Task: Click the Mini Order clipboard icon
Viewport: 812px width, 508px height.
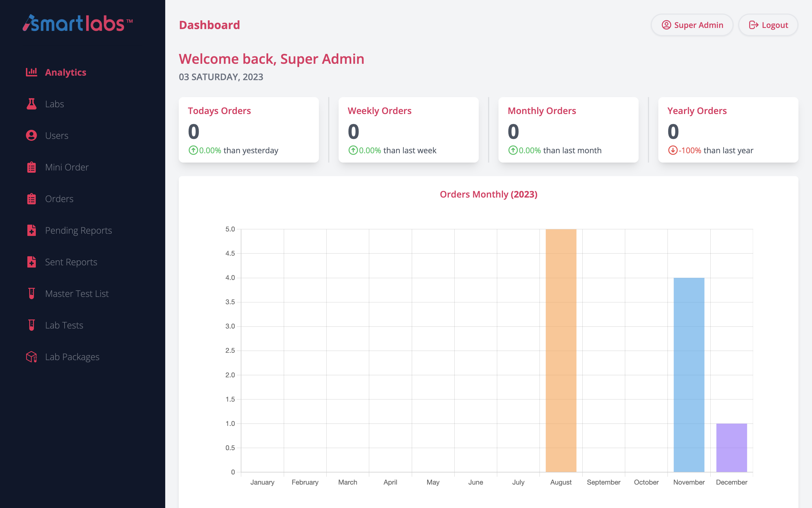Action: (x=32, y=167)
